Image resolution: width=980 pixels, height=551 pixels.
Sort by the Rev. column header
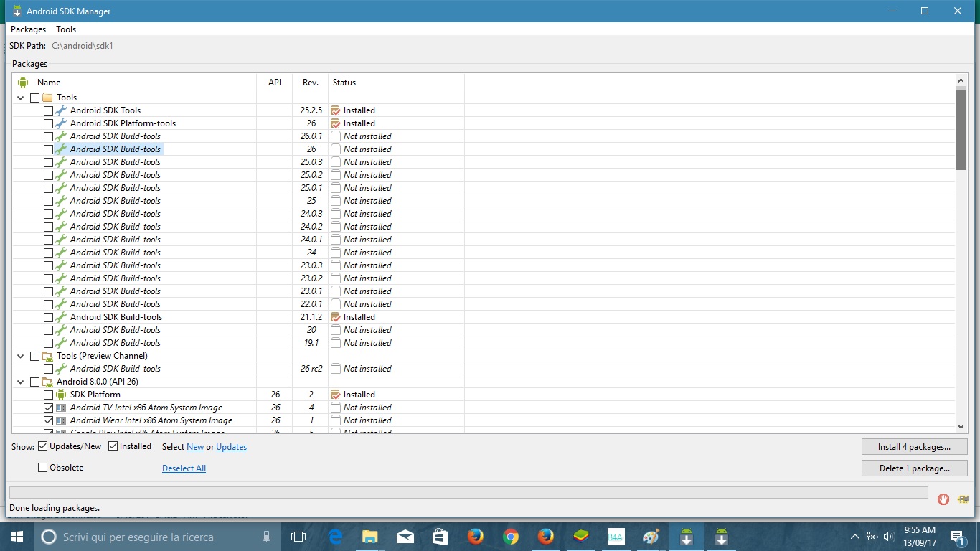click(x=311, y=83)
